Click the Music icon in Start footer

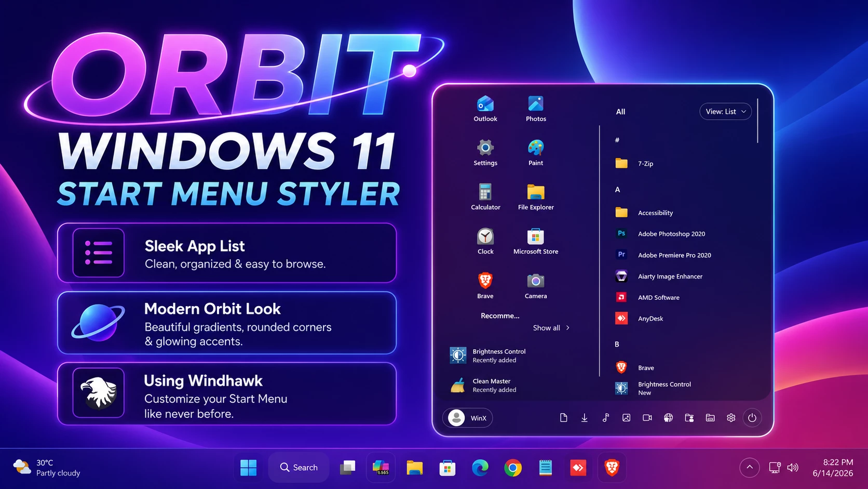(x=605, y=418)
